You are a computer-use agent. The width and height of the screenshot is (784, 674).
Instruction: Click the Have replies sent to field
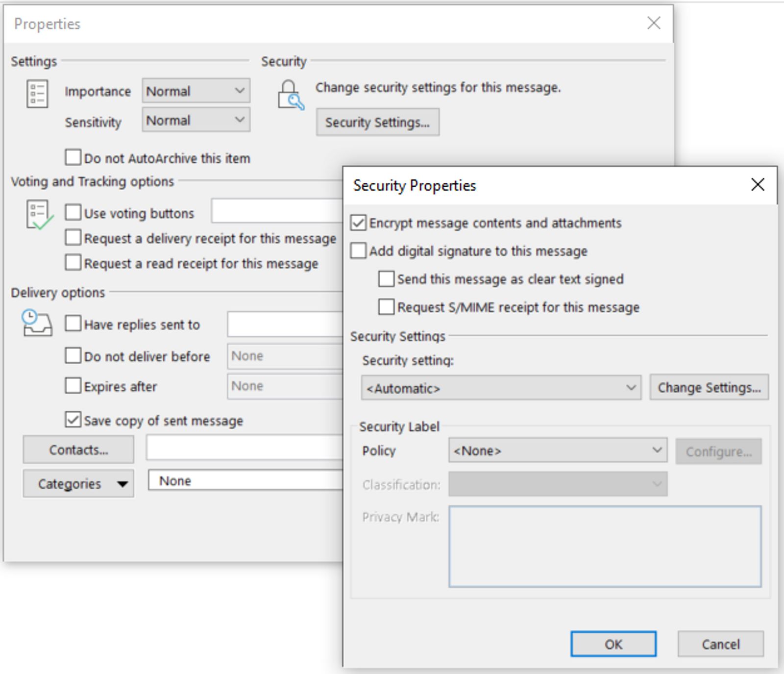[285, 324]
